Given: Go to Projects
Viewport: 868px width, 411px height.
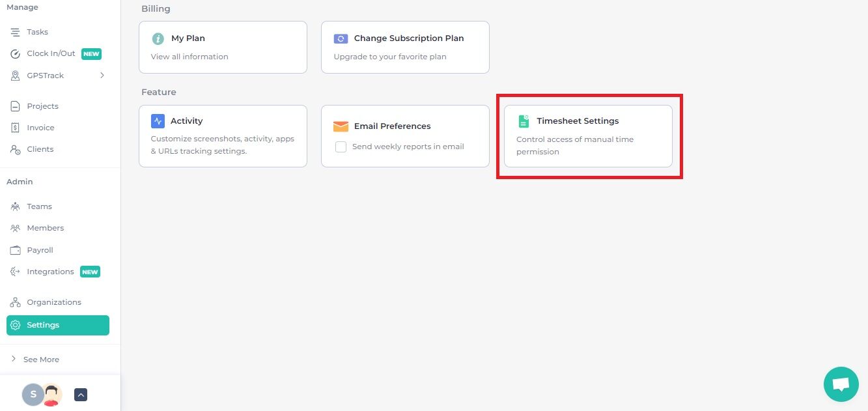Looking at the screenshot, I should 42,106.
